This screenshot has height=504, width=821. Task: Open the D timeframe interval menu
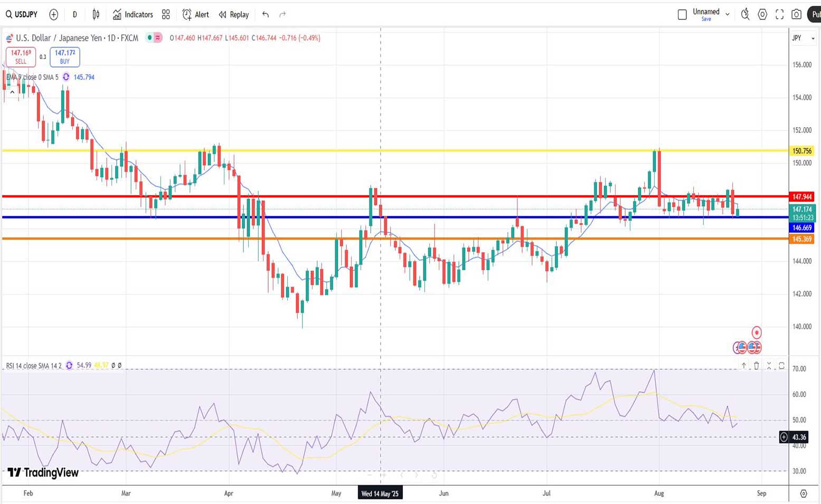[x=74, y=15]
